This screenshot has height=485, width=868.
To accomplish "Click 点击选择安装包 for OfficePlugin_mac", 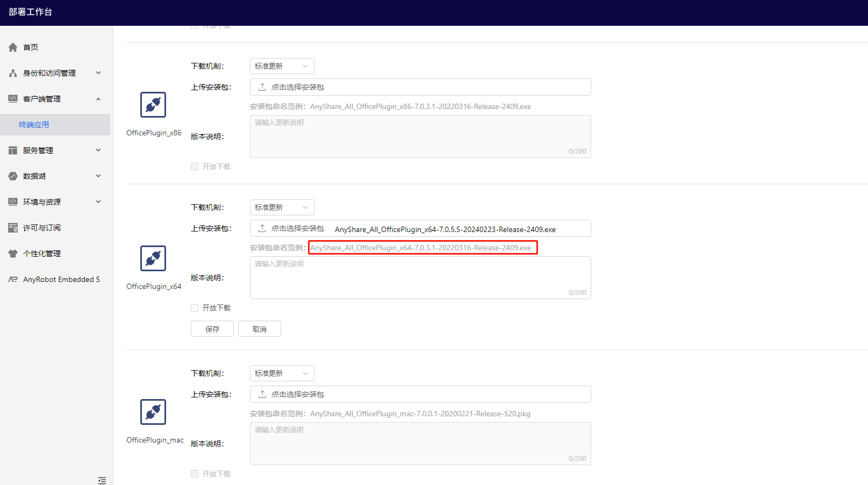I will 298,394.
